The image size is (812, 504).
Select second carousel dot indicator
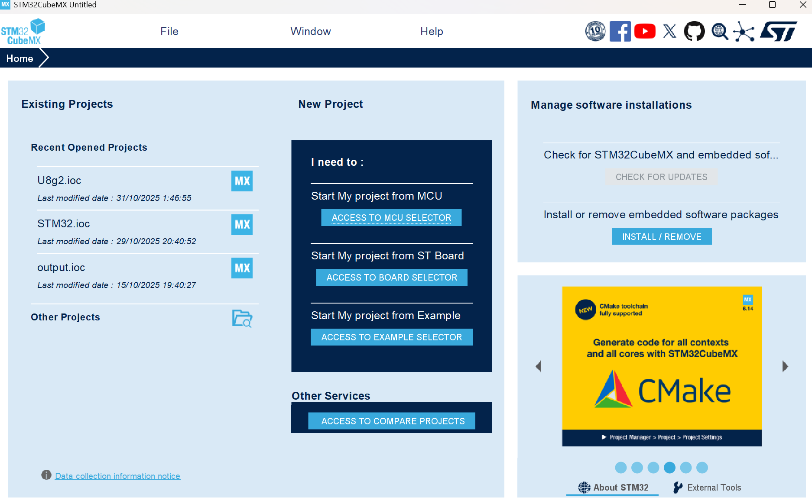pyautogui.click(x=637, y=468)
